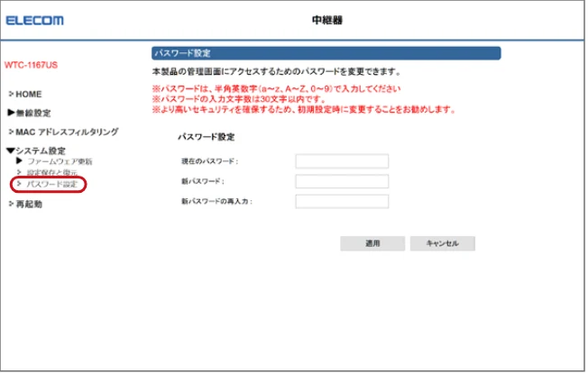Click the ELECOM logo
Image resolution: width=588 pixels, height=374 pixels.
pyautogui.click(x=35, y=20)
